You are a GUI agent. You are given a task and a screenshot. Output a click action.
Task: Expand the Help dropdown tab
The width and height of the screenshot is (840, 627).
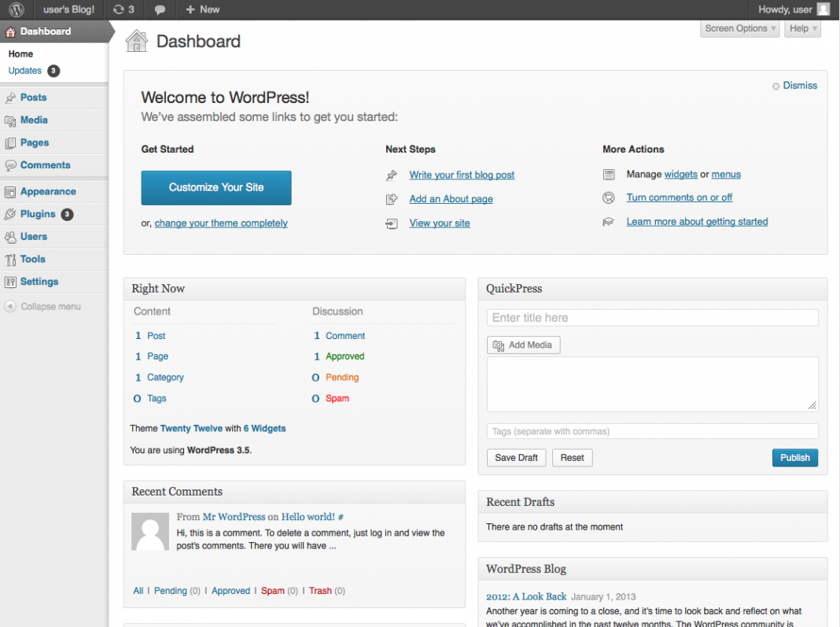tap(803, 29)
